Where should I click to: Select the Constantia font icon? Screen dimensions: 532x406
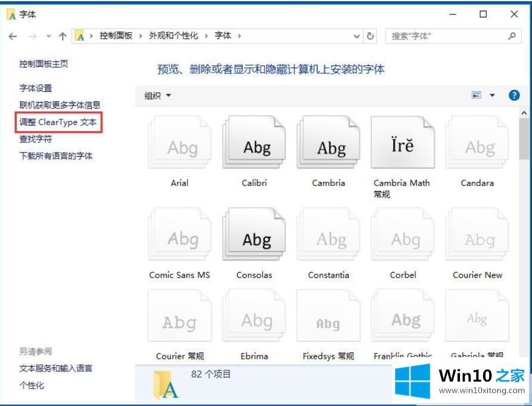(328, 234)
